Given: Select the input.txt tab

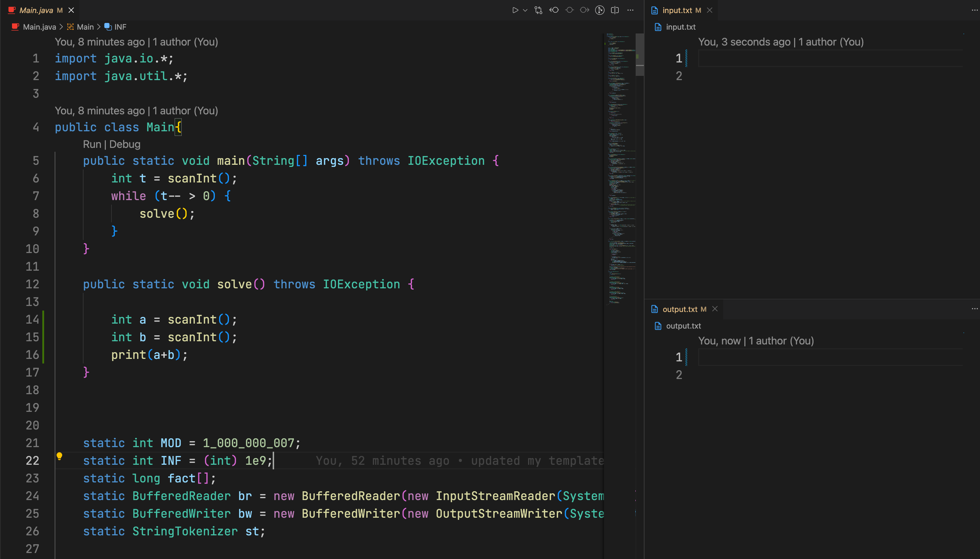Looking at the screenshot, I should (677, 10).
